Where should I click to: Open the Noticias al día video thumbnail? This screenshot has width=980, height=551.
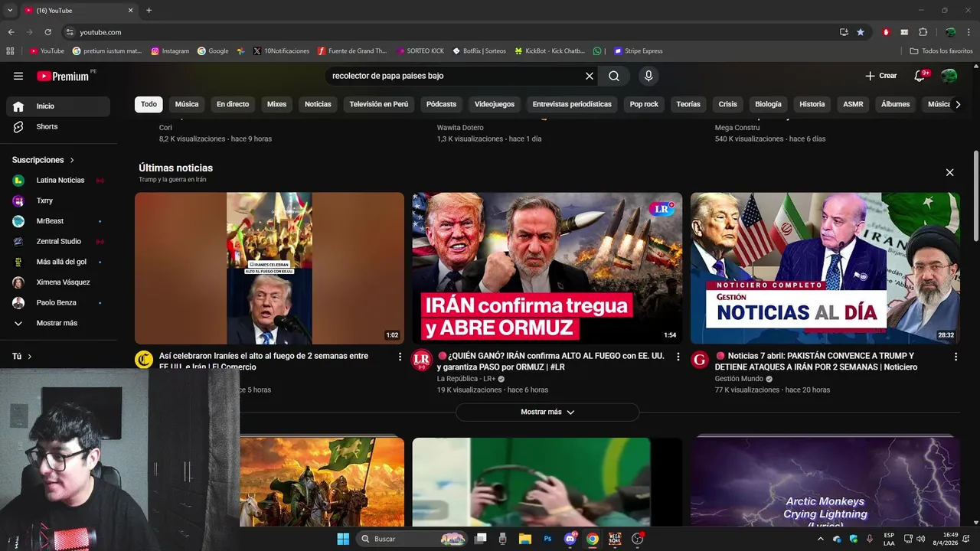pyautogui.click(x=825, y=268)
